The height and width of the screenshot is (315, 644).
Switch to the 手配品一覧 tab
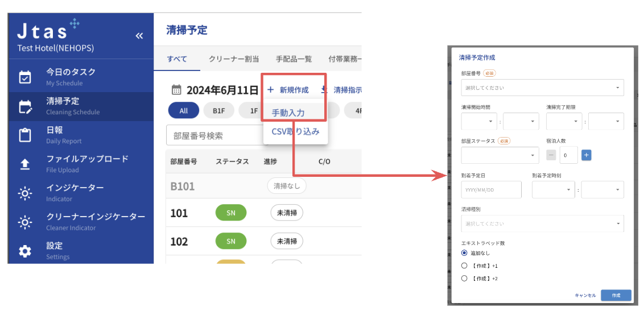click(294, 59)
